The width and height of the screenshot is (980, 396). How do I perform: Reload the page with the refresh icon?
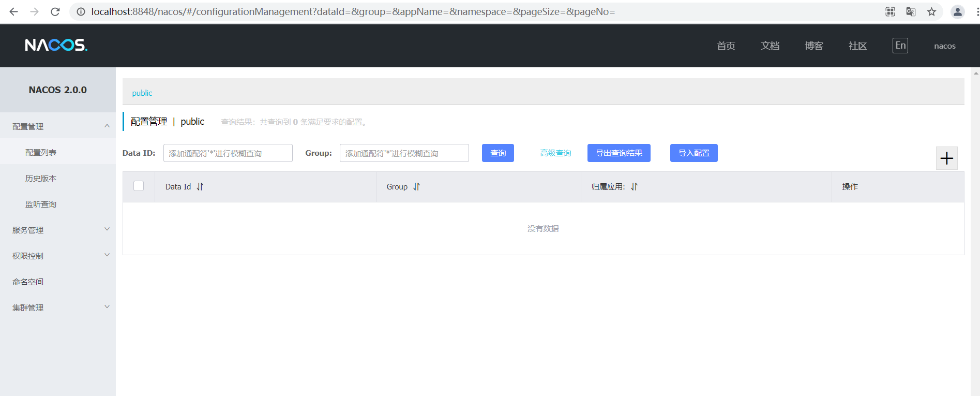tap(55, 11)
